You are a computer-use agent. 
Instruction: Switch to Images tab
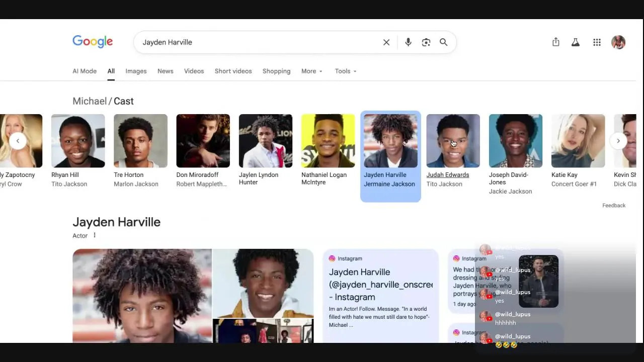point(136,71)
